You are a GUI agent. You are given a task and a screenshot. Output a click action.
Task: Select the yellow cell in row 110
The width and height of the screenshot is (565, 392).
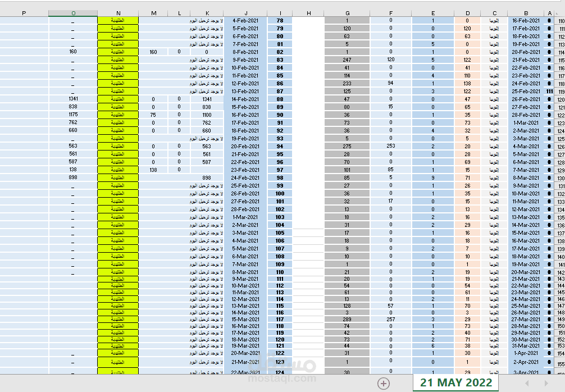point(118,21)
